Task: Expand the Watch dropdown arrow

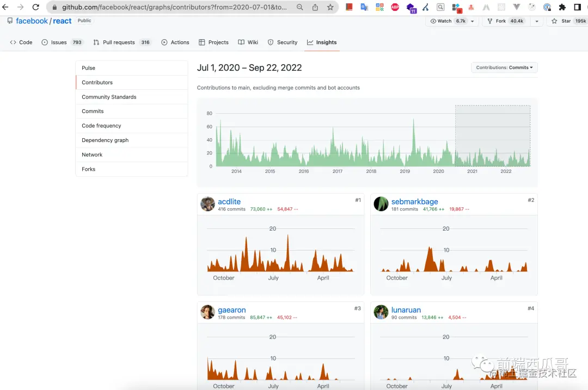Action: tap(472, 21)
